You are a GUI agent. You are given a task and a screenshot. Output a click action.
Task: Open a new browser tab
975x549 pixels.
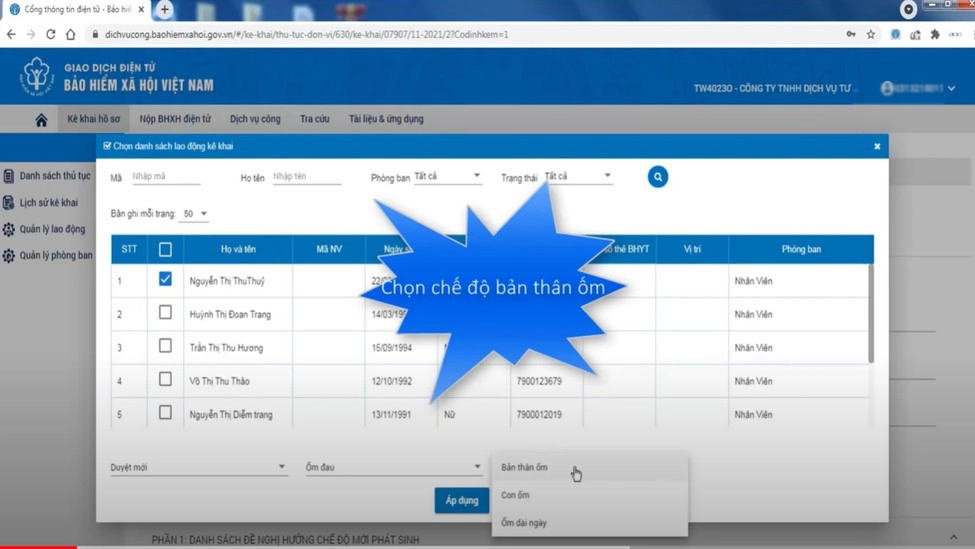(165, 10)
